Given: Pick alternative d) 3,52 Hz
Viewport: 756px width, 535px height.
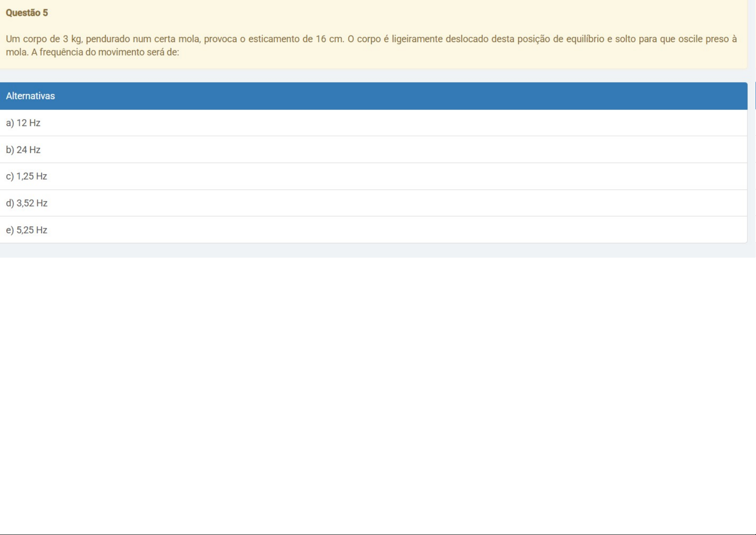Looking at the screenshot, I should (x=27, y=203).
